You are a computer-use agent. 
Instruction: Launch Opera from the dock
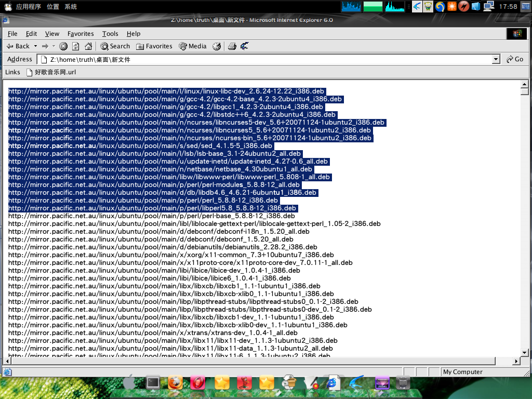click(198, 383)
